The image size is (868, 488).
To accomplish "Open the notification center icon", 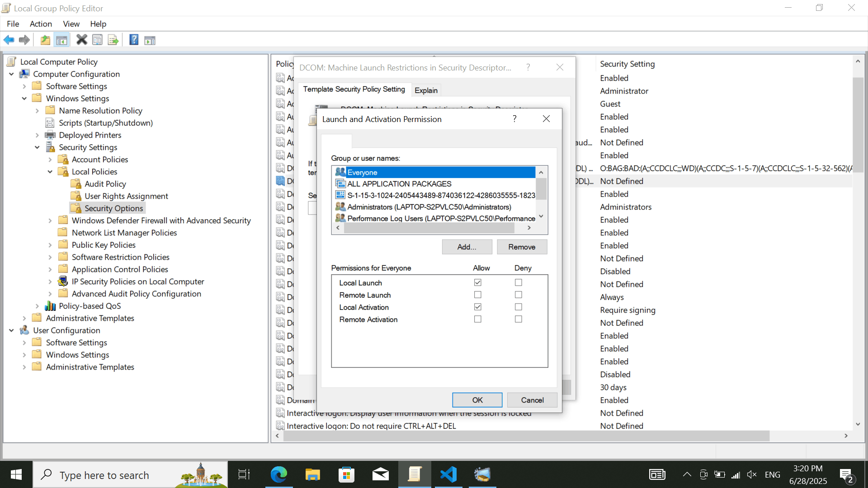I will [x=846, y=475].
